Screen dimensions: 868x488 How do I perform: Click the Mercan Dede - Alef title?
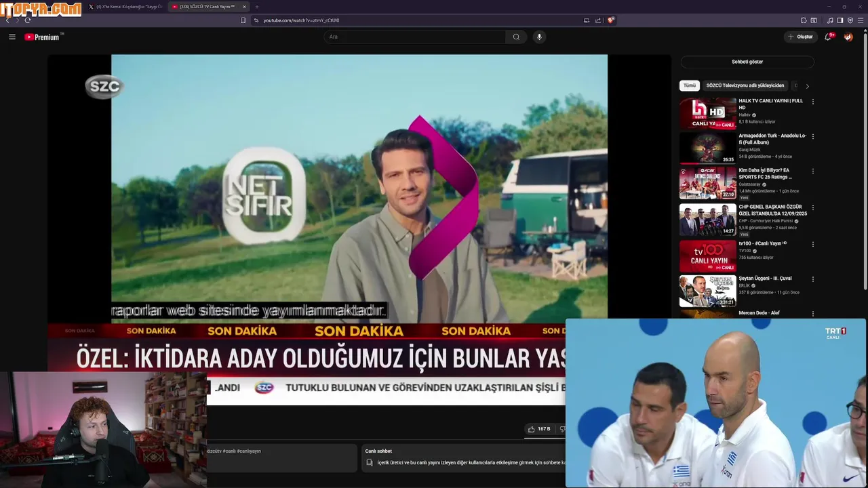coord(759,313)
